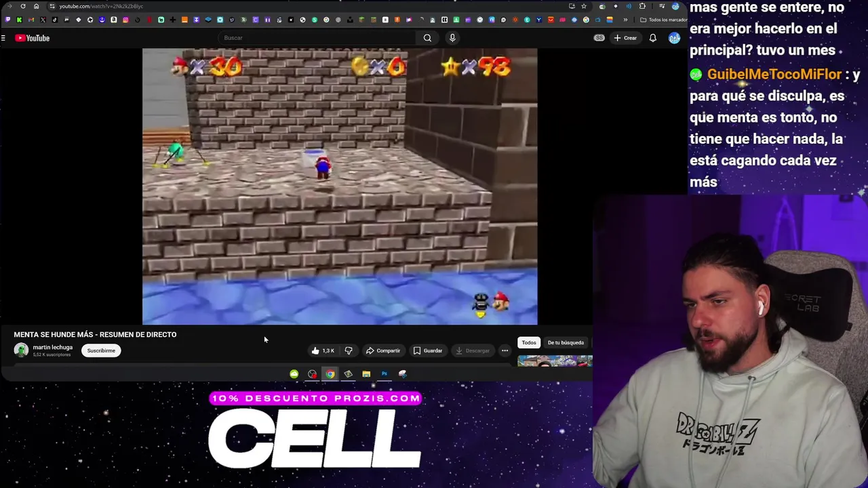This screenshot has height=488, width=868.
Task: Open the X (Twitter) bookmark
Action: point(43,20)
